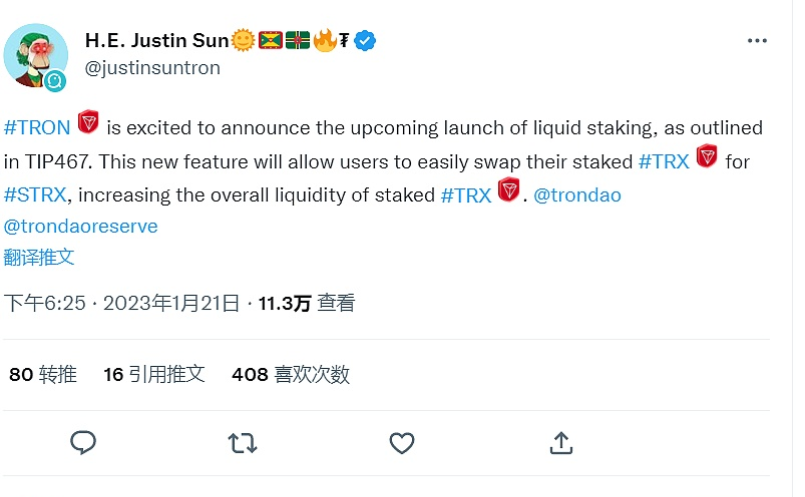The height and width of the screenshot is (497, 805).
Task: Click the H.E. Justin Sun display name
Action: click(x=157, y=41)
